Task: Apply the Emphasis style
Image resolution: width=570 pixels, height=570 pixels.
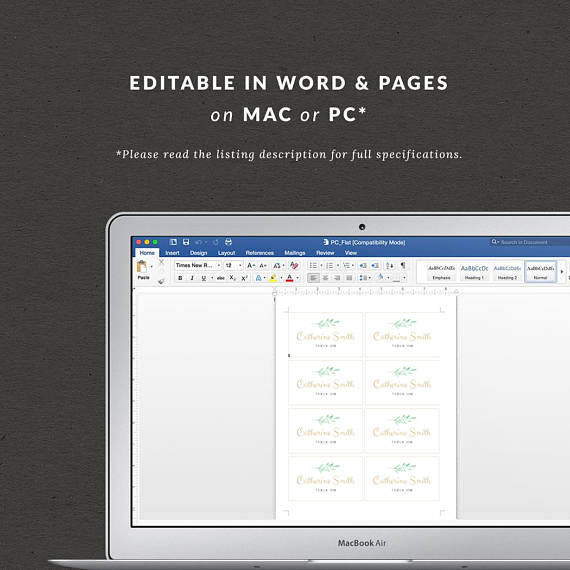Action: tap(441, 272)
